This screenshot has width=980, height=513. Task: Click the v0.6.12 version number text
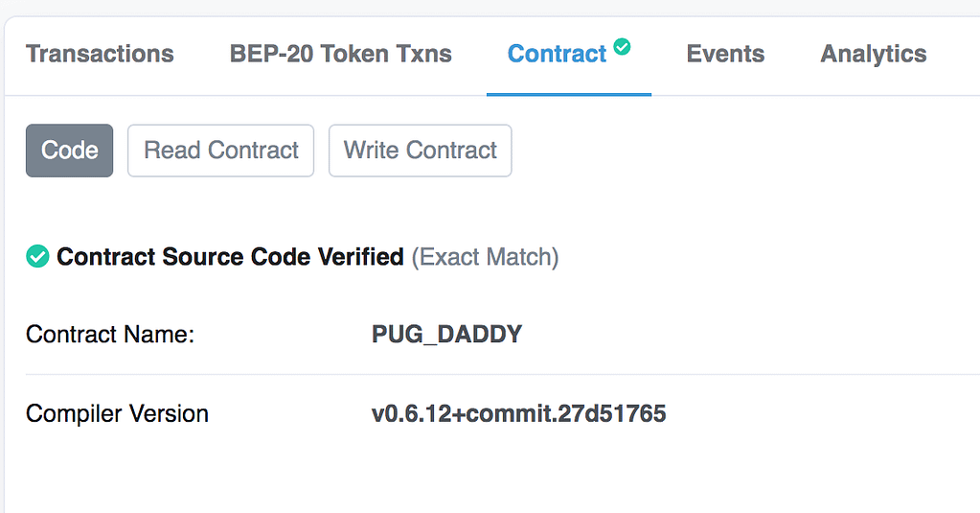point(411,413)
